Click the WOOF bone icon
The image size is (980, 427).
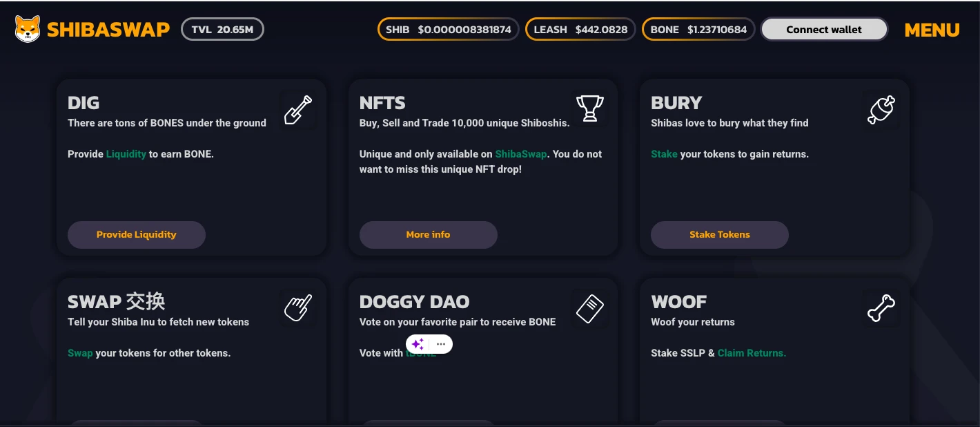point(881,308)
